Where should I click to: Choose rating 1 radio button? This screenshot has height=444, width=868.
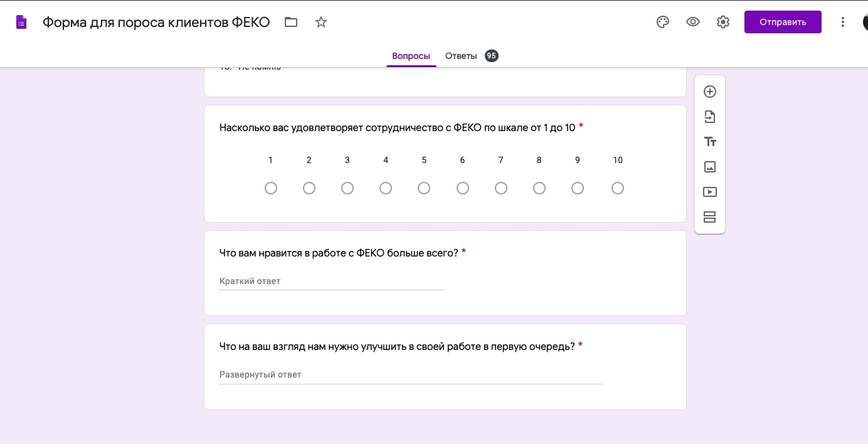click(x=271, y=188)
